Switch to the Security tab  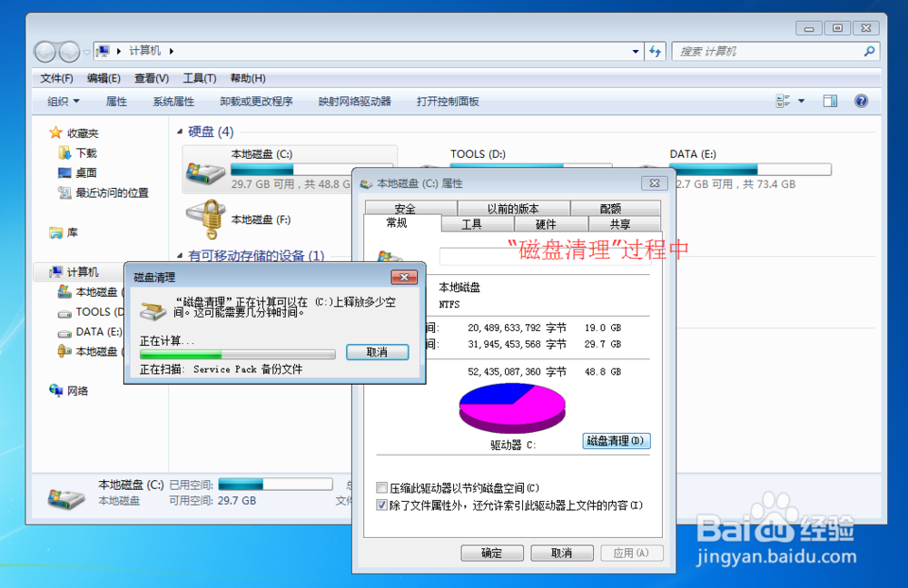tap(410, 209)
